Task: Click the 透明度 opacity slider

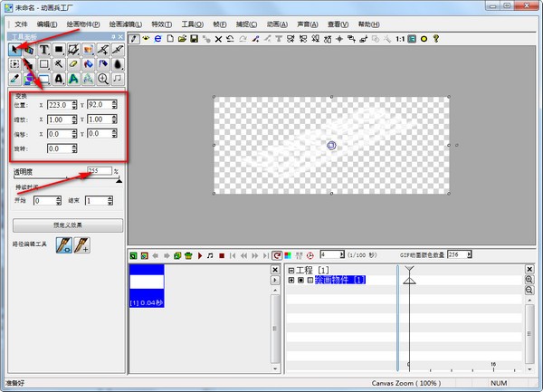Action: click(x=65, y=180)
